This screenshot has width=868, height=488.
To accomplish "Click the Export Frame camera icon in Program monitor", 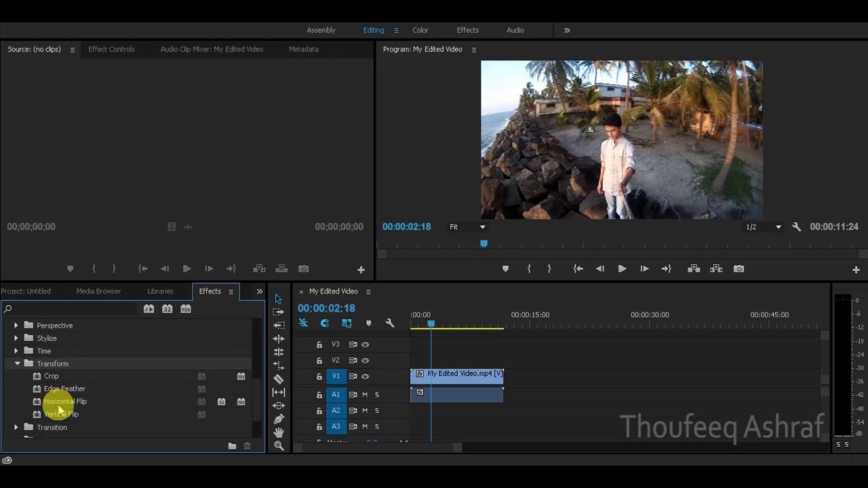I will pyautogui.click(x=738, y=269).
